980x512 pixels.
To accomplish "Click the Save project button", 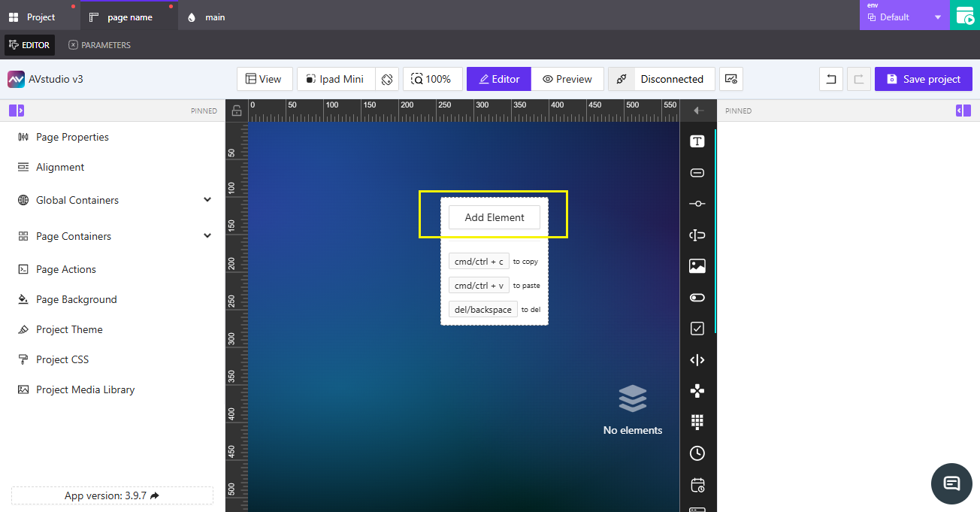I will click(923, 79).
